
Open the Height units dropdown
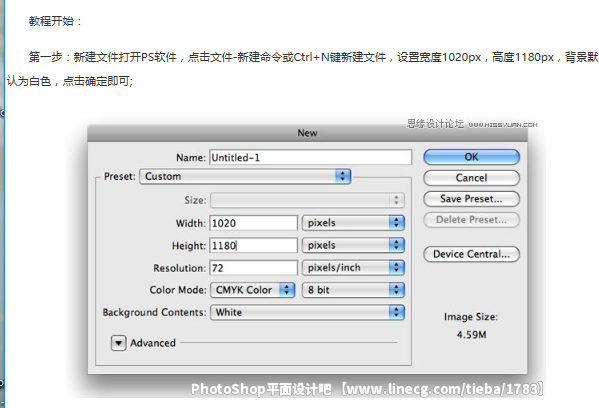[353, 245]
